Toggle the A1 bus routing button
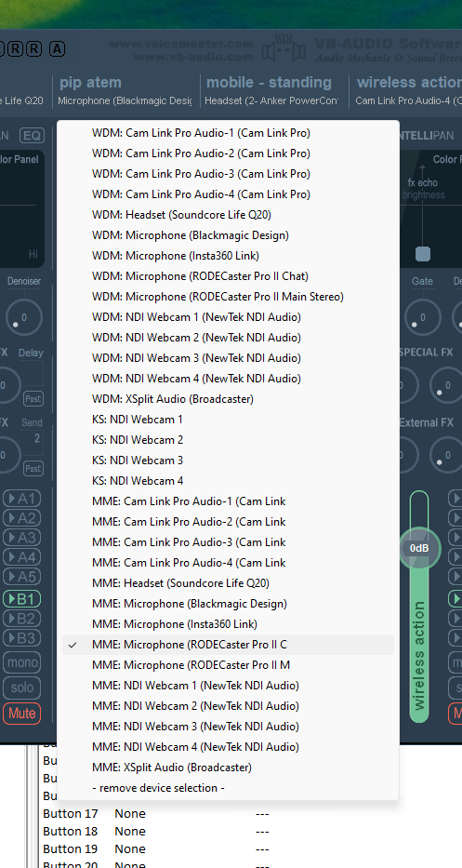This screenshot has height=868, width=462. (x=21, y=499)
